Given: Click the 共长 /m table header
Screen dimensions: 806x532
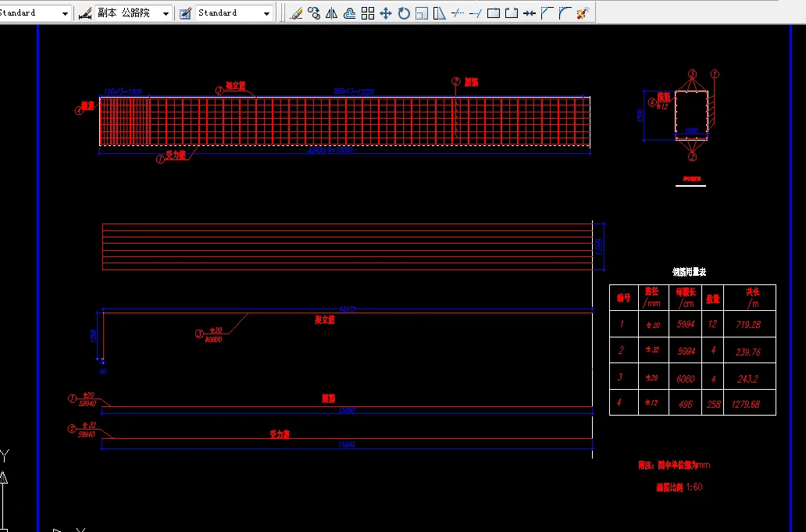Looking at the screenshot, I should (752, 298).
